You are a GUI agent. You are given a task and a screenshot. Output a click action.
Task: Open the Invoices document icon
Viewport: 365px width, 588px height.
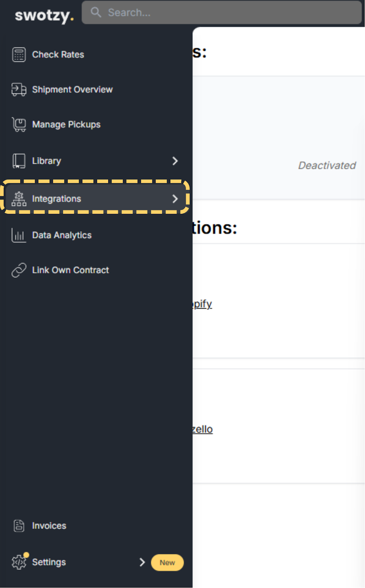pos(19,526)
